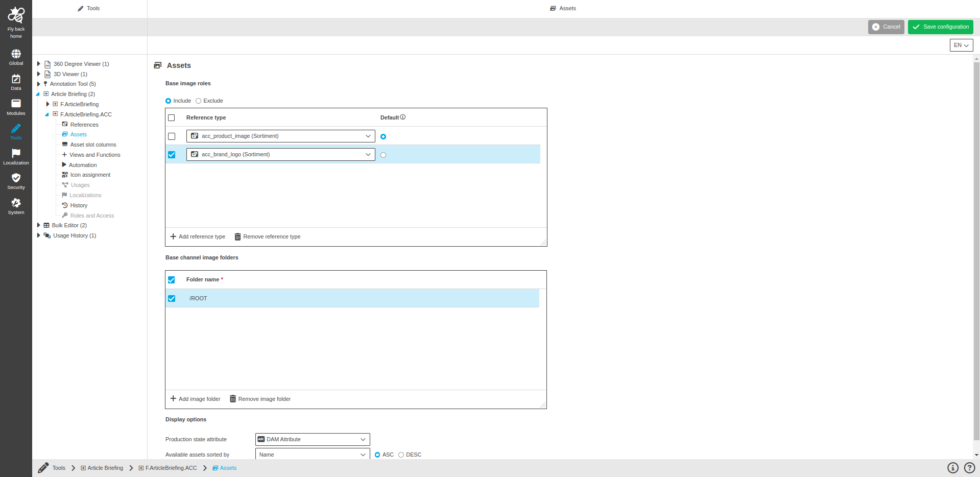Viewport: 980px width, 477px height.
Task: Set acc_brand_logo as default radio
Action: (383, 155)
